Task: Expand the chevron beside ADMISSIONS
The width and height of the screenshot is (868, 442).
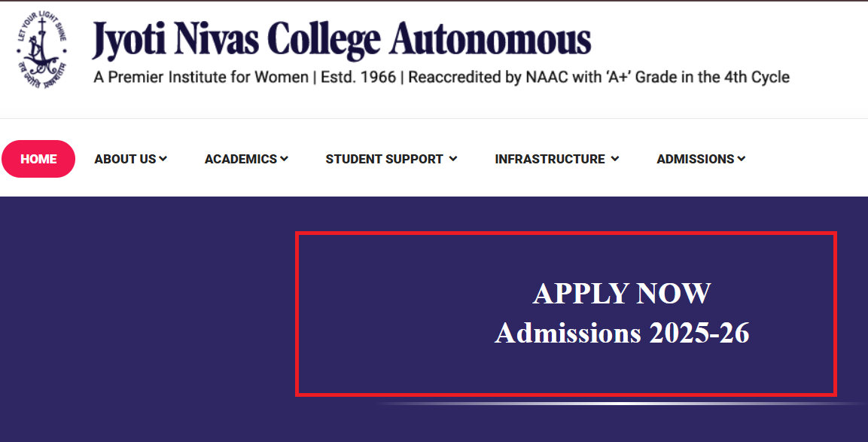Action: point(742,158)
